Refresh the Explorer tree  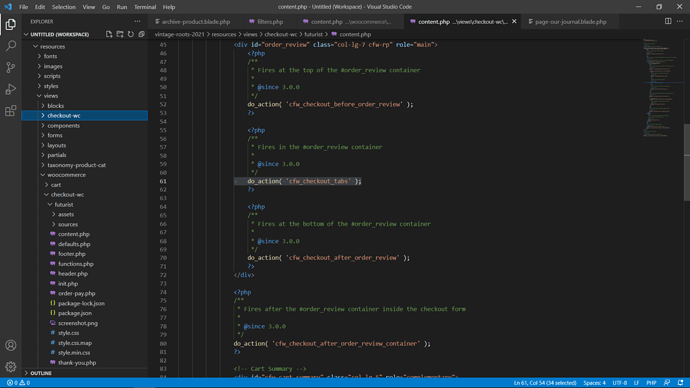131,34
